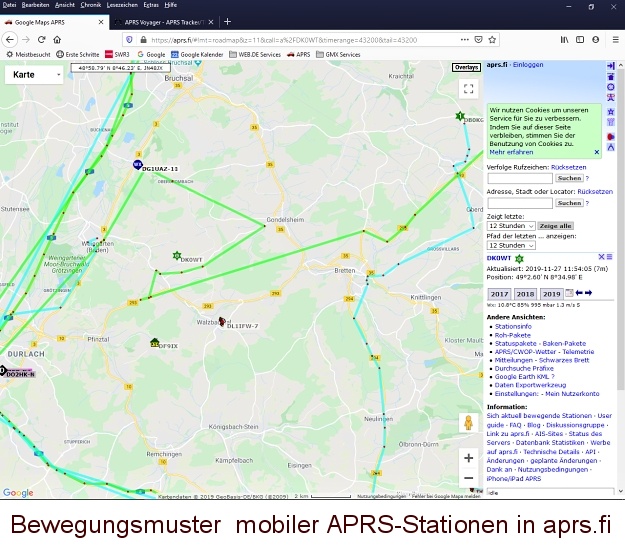The image size is (625, 550).
Task: Click the red antenna icon in sidebar
Action: (x=610, y=97)
